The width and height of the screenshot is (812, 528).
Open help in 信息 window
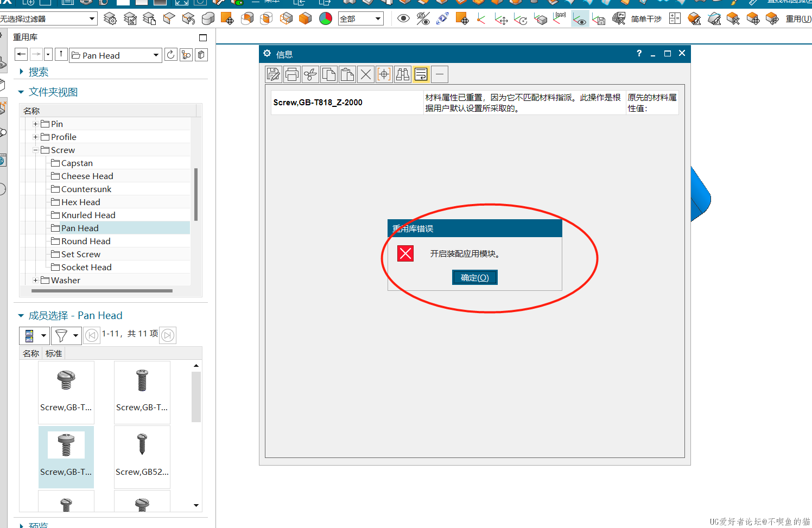point(639,53)
